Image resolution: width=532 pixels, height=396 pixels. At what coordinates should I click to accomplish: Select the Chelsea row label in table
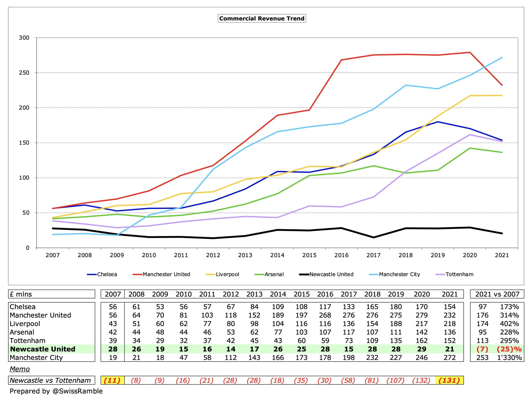pos(23,307)
